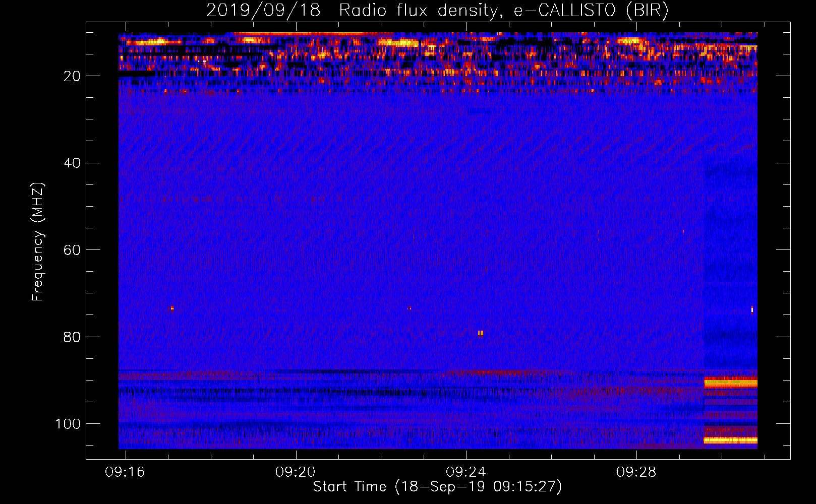The height and width of the screenshot is (504, 816).
Task: Click the yellow-green band near 91 MHz
Action: [x=730, y=383]
